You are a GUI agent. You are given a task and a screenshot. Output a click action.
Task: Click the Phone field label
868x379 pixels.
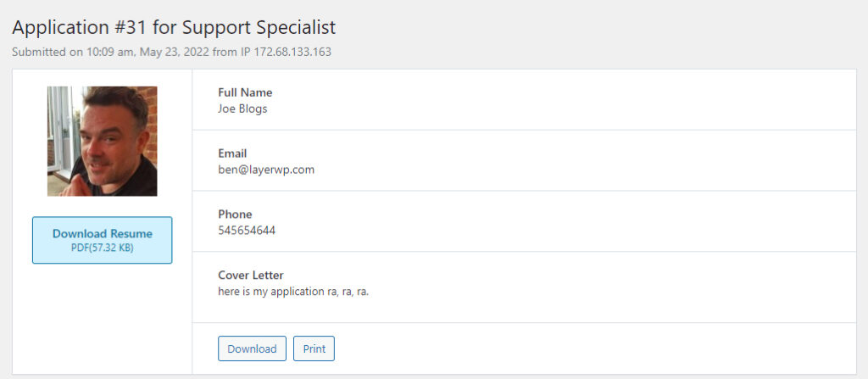click(x=236, y=215)
